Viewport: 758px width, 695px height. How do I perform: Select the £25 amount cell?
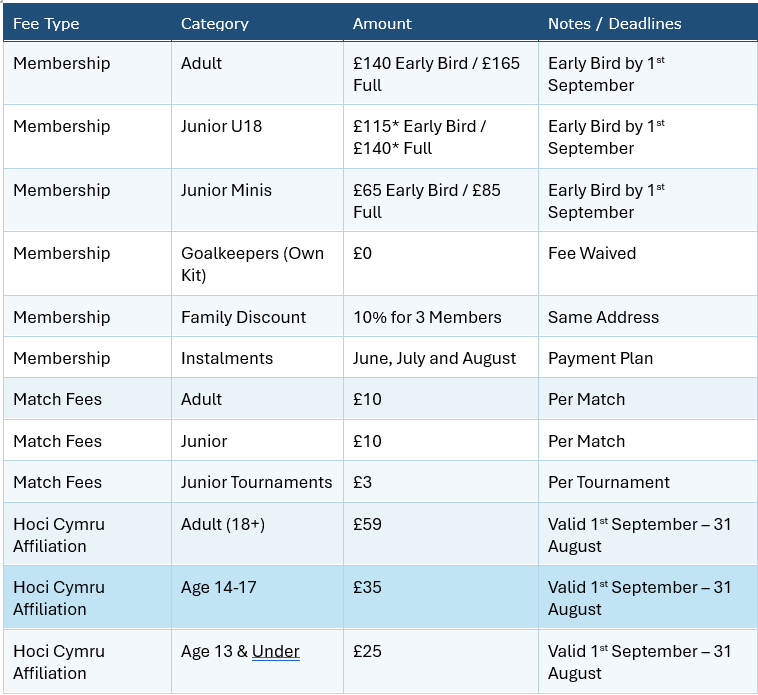[x=440, y=662]
